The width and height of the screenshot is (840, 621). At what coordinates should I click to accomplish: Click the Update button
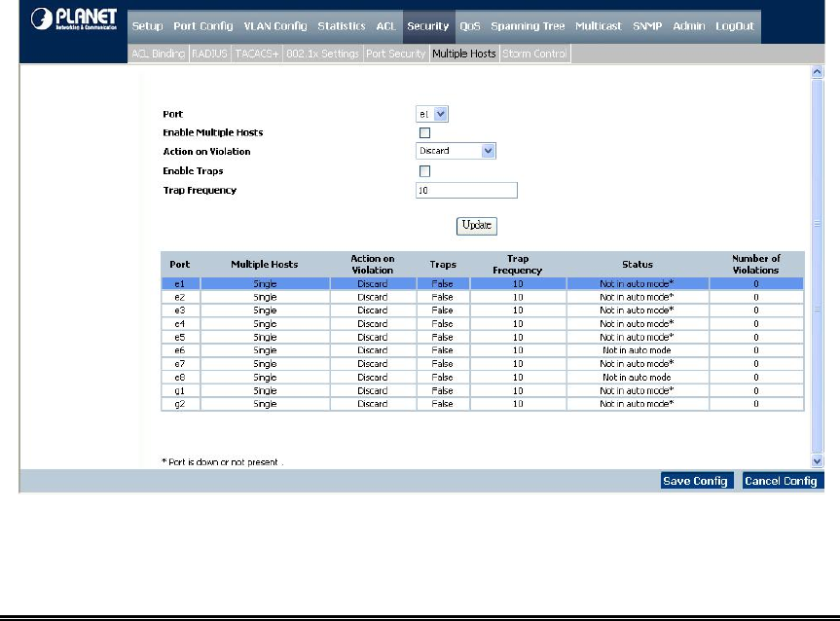click(x=477, y=225)
